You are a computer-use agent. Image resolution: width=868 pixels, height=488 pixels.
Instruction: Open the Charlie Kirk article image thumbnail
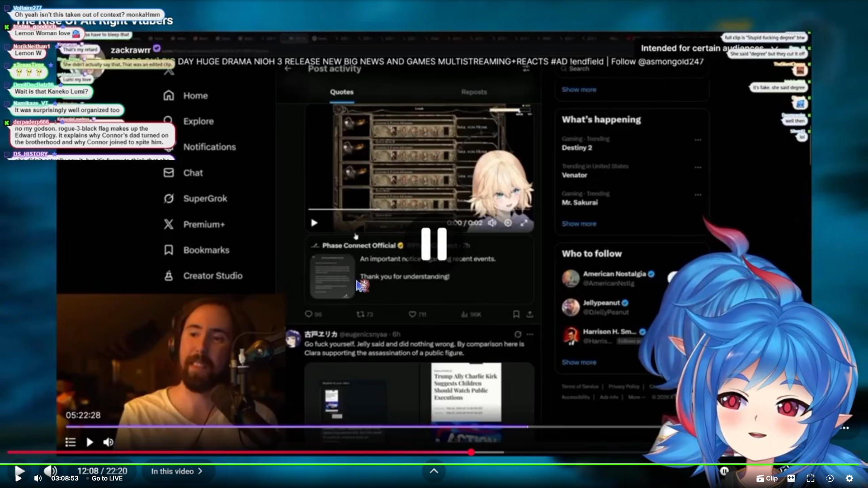[x=466, y=393]
